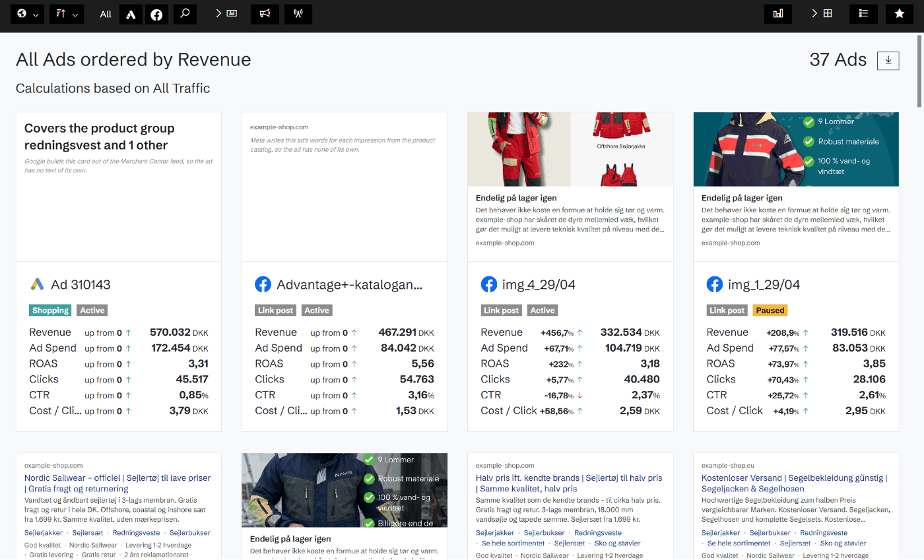Select the grid card layout
This screenshot has width=924, height=560.
point(828,13)
